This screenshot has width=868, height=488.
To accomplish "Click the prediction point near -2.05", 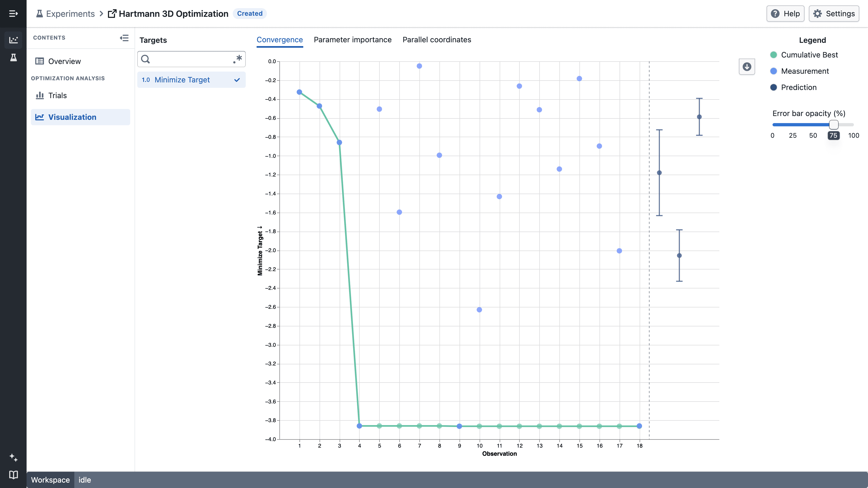I will coord(679,256).
